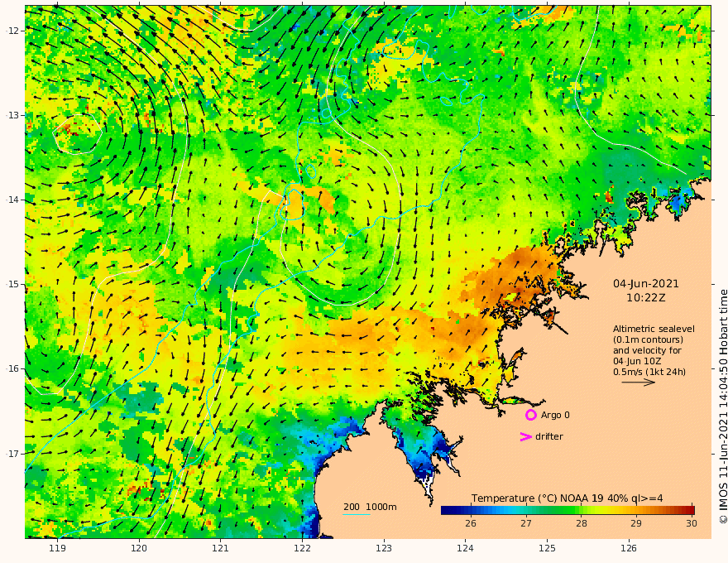The height and width of the screenshot is (563, 728).
Task: Click latitude label -15 on left axis
Action: 12,284
